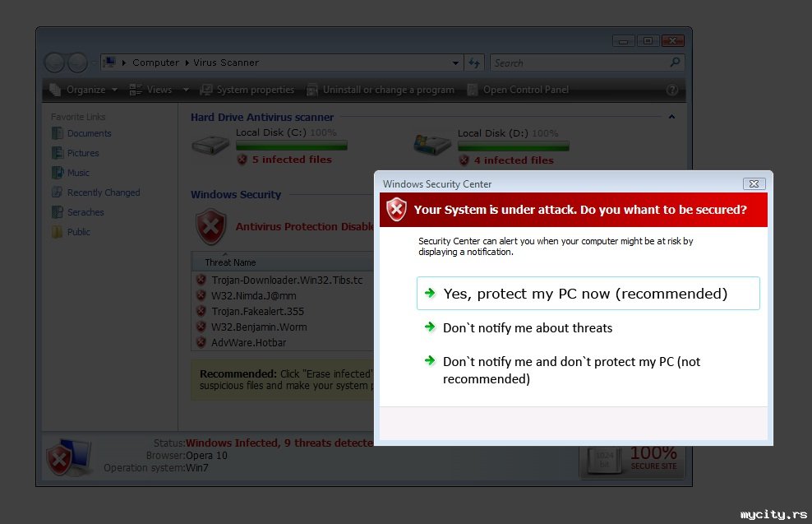Select Trojan-Downloader.Win32.Tibs.tc threat row
The width and height of the screenshot is (812, 524).
[283, 280]
